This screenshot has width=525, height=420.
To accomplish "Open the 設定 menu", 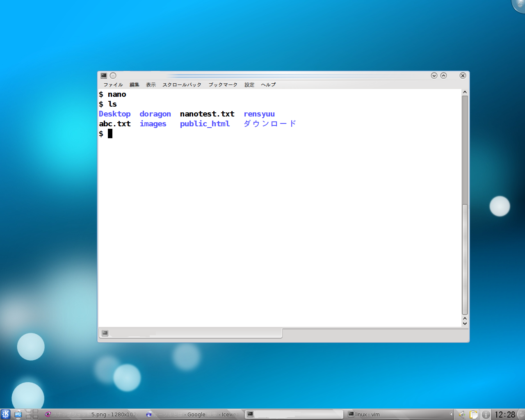I will (x=249, y=84).
